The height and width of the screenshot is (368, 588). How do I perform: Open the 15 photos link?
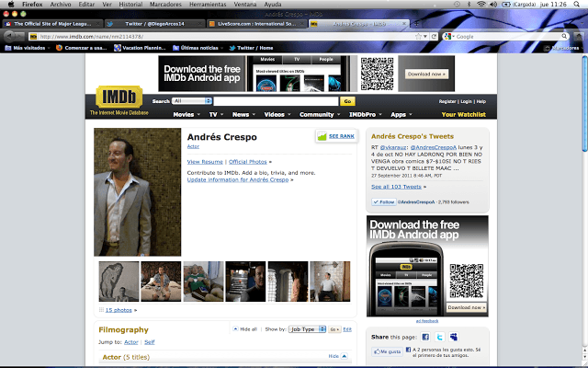coord(119,310)
